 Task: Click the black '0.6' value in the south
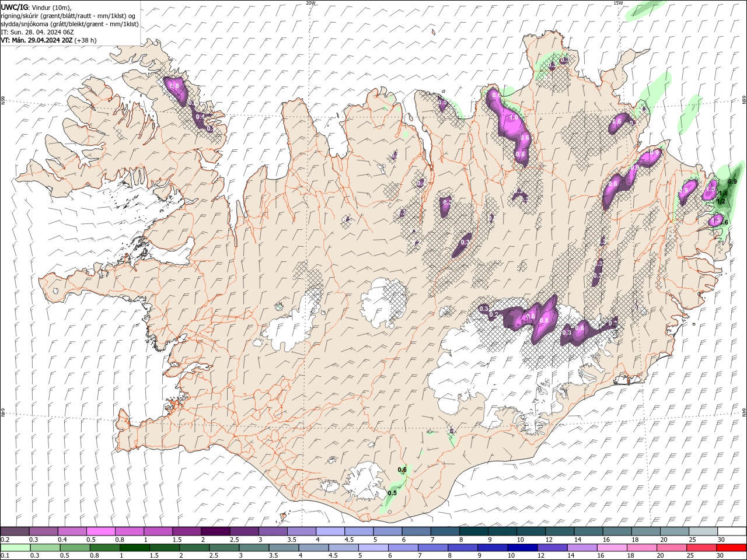[x=402, y=470]
